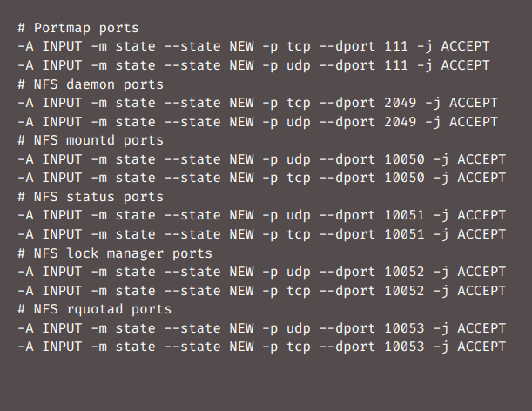Click the word INPUT in the first rule

click(x=62, y=46)
